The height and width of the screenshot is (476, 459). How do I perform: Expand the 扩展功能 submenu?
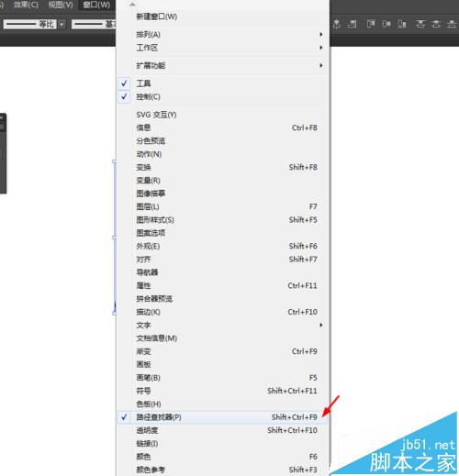(x=223, y=65)
